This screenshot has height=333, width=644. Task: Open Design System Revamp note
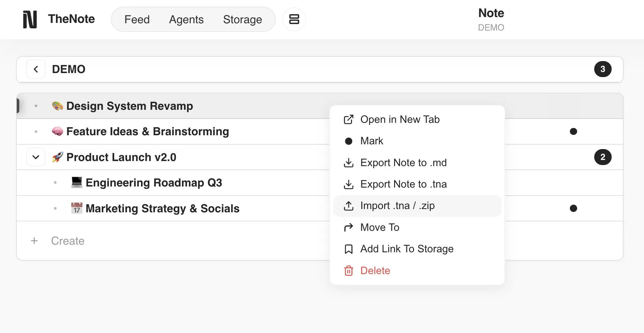click(130, 106)
